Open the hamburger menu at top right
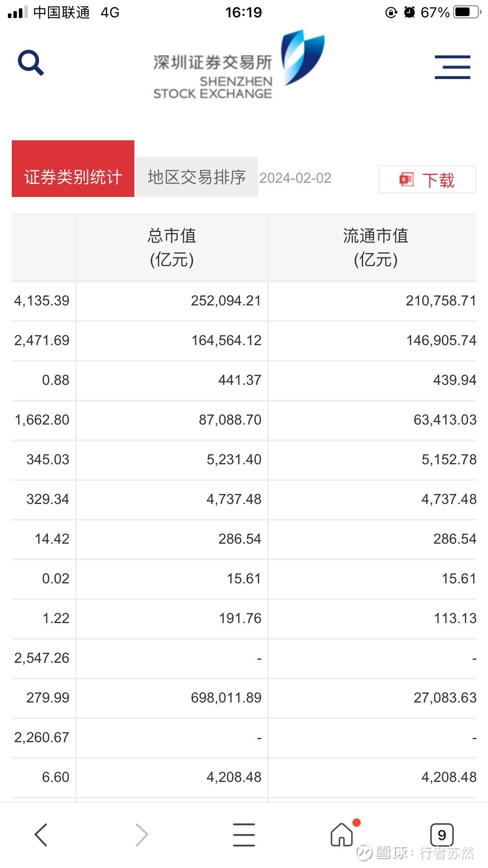This screenshot has width=488, height=868. [452, 67]
